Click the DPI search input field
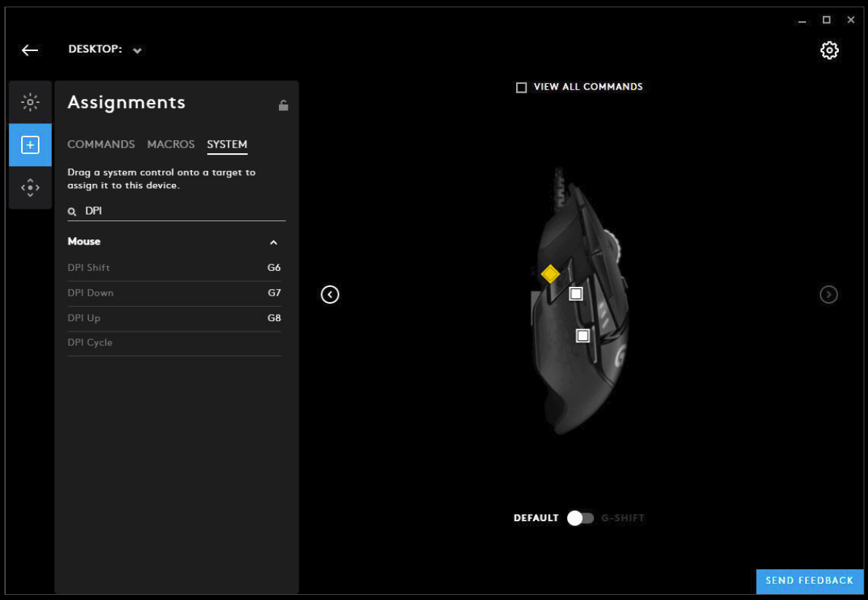 (183, 211)
